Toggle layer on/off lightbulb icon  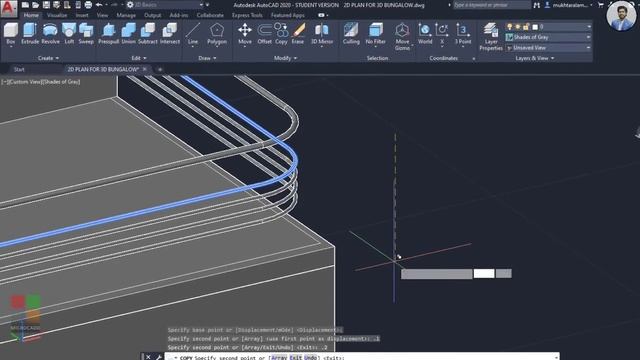tap(509, 27)
